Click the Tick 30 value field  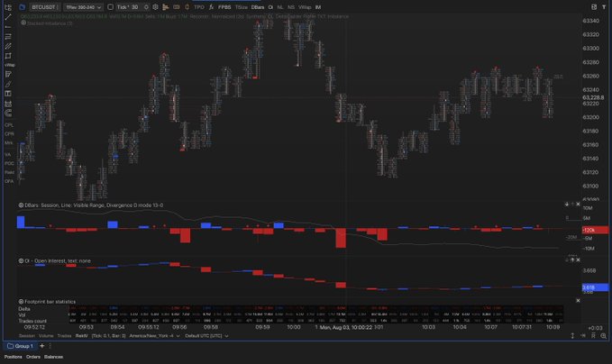(x=134, y=7)
